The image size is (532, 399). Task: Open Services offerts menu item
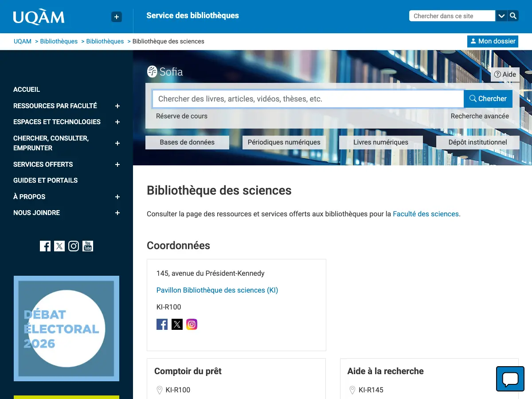[43, 164]
